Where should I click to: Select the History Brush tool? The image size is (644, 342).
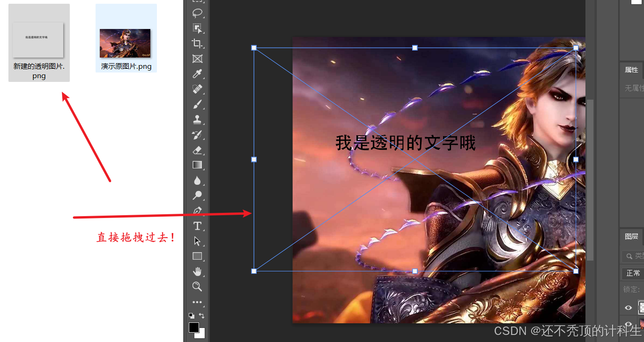[197, 135]
